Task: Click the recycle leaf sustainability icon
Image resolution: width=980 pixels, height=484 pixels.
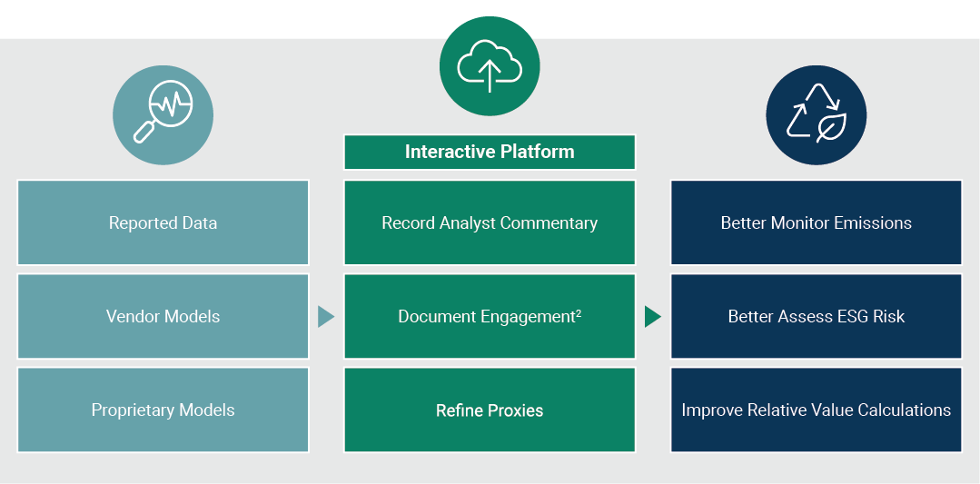Action: coord(816,114)
